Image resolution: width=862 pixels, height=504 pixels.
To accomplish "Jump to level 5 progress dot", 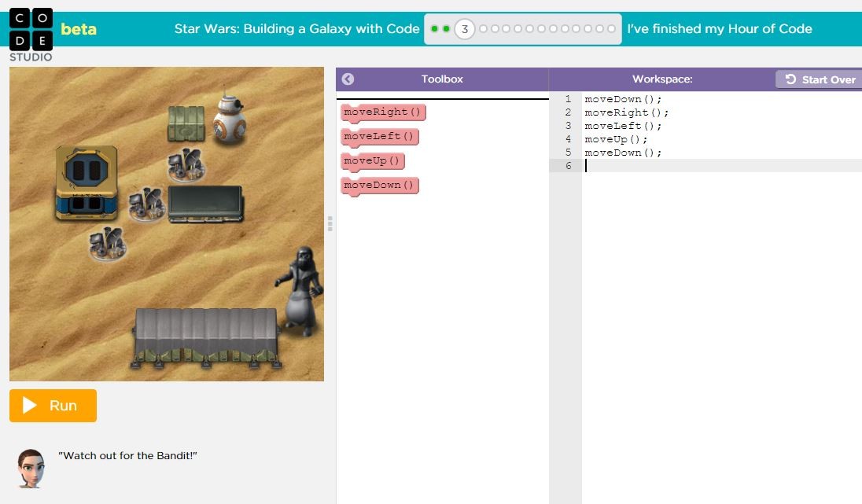I will tap(495, 28).
